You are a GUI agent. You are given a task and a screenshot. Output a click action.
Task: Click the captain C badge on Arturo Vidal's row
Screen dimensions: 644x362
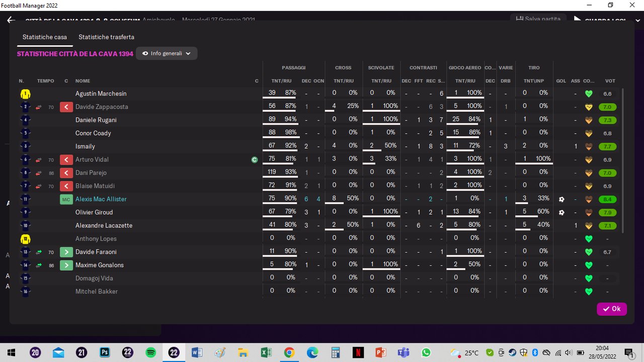click(255, 160)
